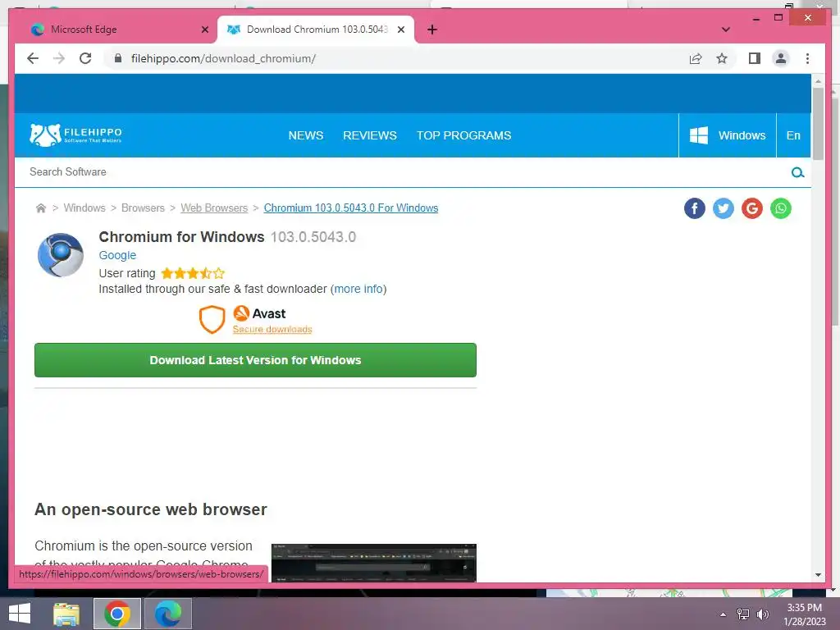
Task: Open the REVIEWS section
Action: coord(370,135)
